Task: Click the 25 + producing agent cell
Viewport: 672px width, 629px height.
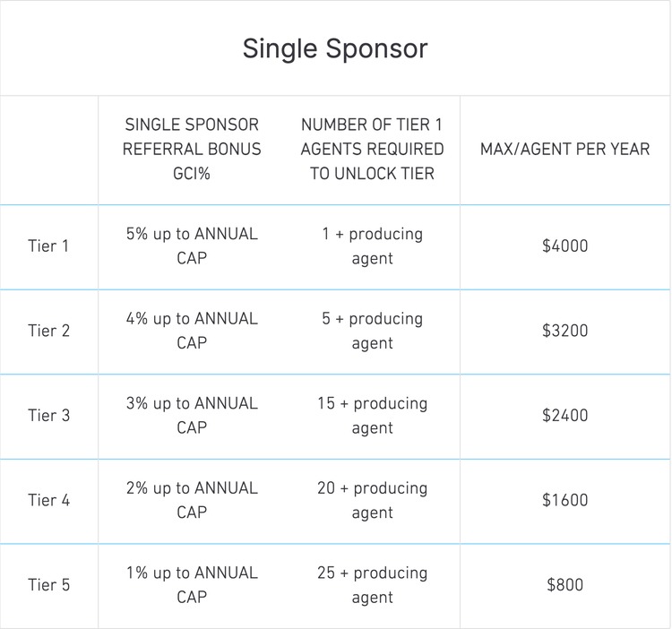Action: coord(372,585)
